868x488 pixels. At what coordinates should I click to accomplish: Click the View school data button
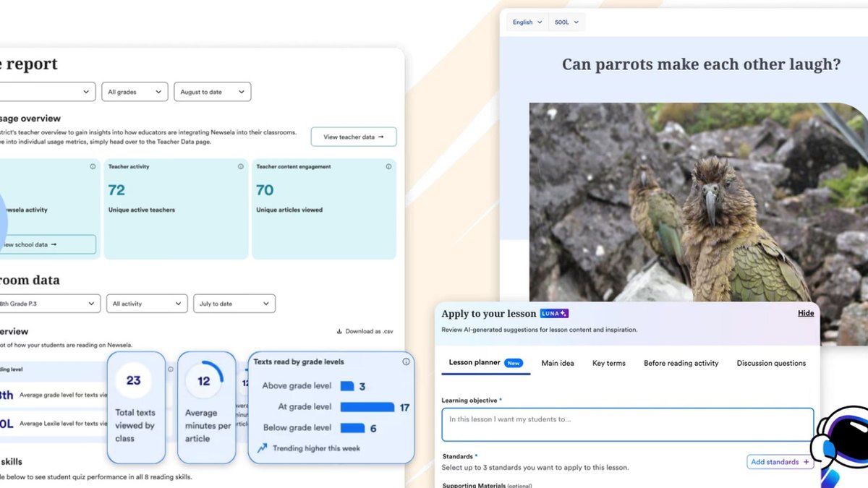48,244
